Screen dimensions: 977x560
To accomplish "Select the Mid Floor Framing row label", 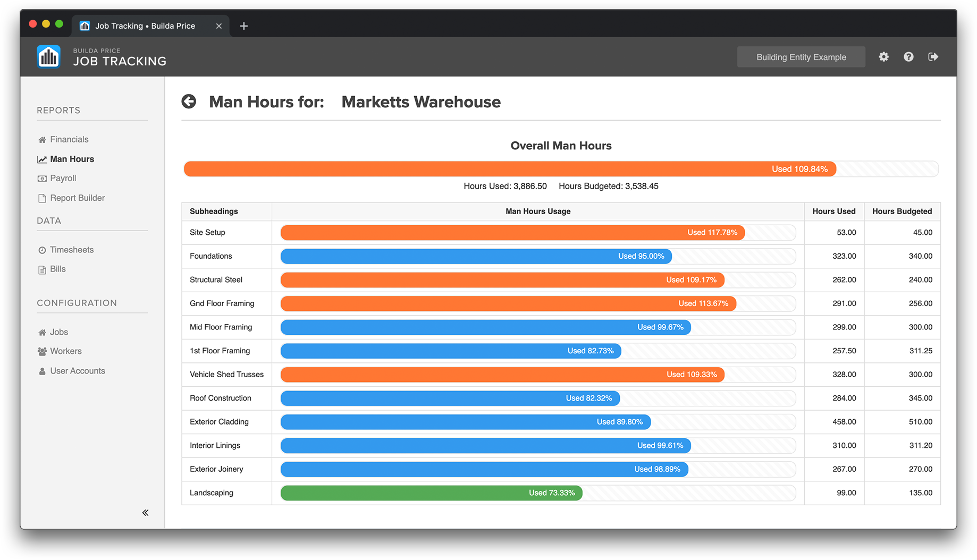I will 221,327.
